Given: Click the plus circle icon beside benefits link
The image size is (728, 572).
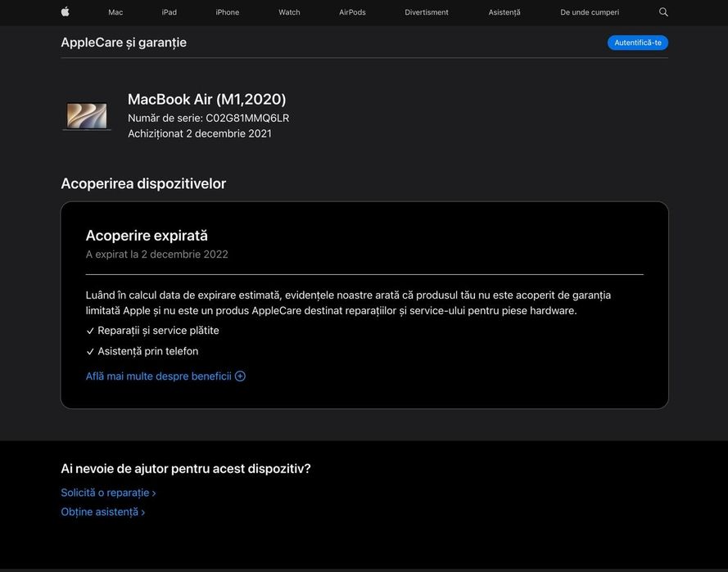Looking at the screenshot, I should point(240,376).
